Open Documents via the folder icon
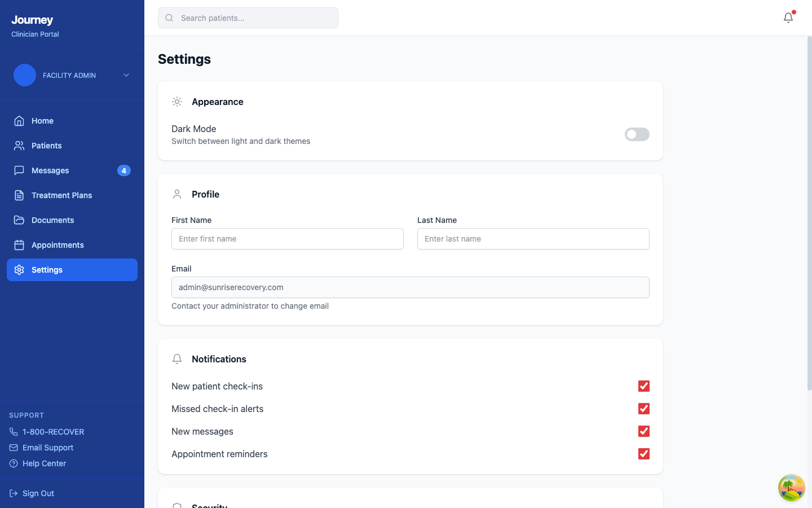812x508 pixels. tap(18, 220)
